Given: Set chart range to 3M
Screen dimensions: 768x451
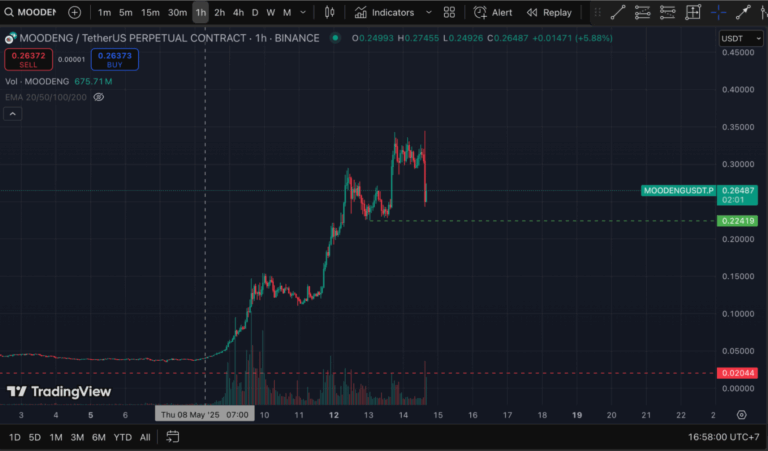Looking at the screenshot, I should [x=77, y=437].
